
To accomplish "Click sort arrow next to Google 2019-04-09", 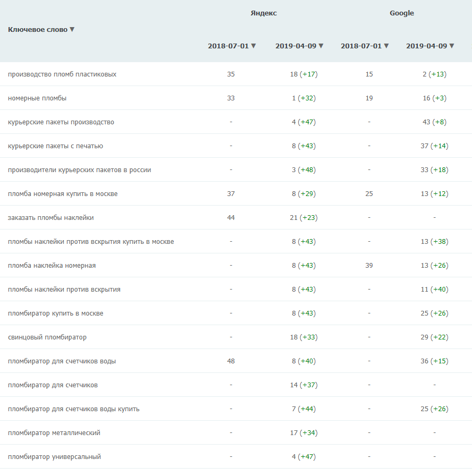I will click(x=452, y=46).
